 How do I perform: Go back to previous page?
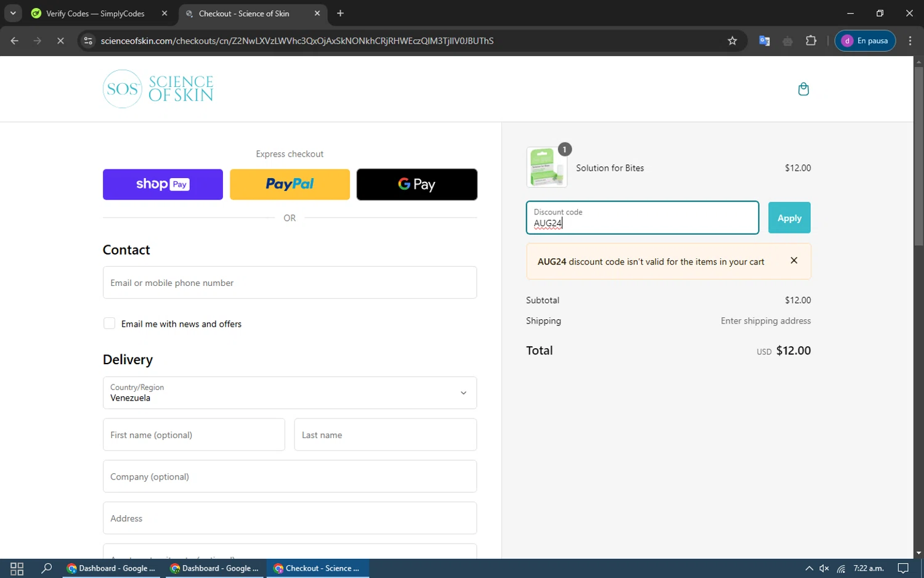(x=14, y=41)
